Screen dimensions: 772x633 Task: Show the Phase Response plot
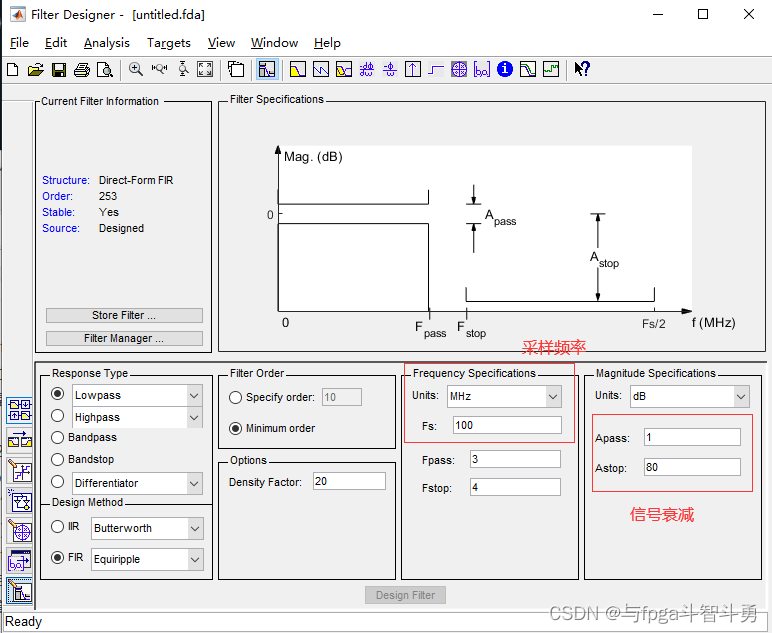click(321, 69)
